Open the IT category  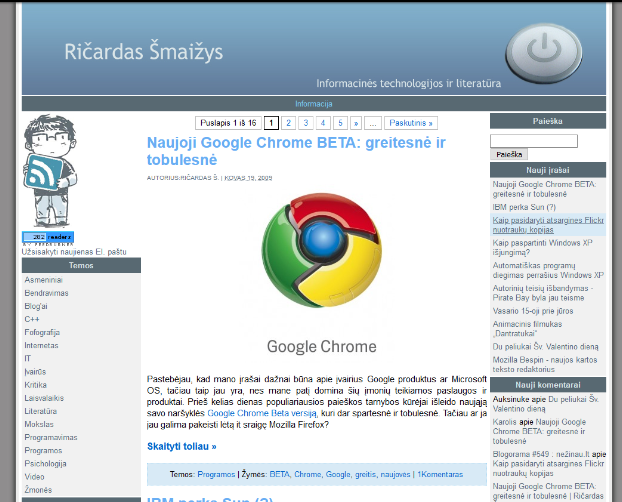[x=27, y=359]
